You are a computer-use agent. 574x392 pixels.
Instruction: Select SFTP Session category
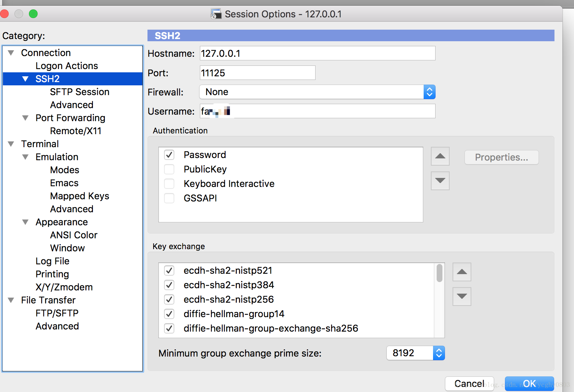click(80, 92)
